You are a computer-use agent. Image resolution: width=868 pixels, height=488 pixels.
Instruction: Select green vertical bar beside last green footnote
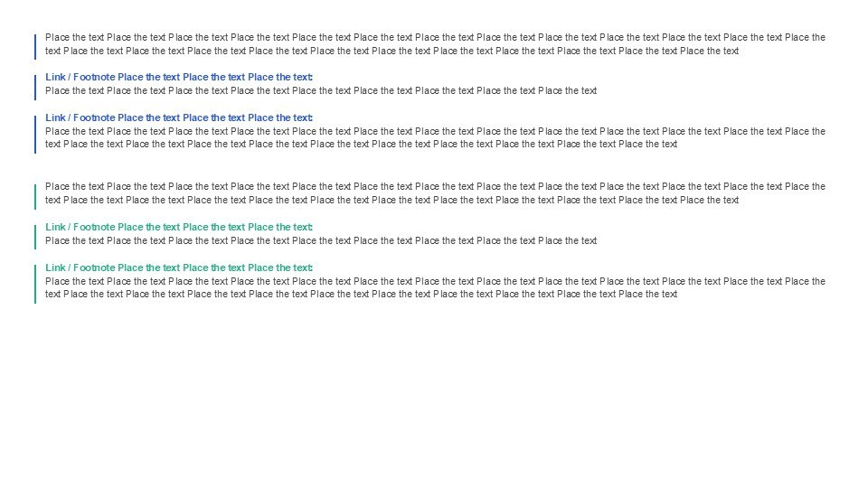(x=35, y=284)
